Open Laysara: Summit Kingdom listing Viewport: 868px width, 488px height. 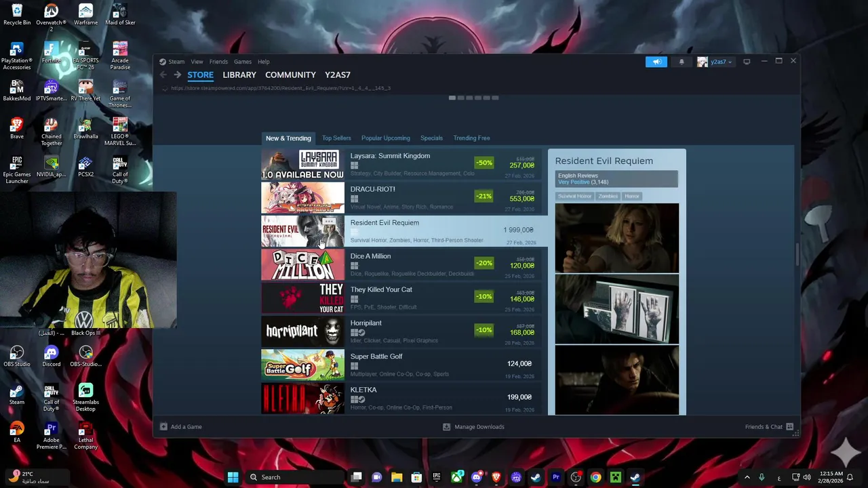pos(401,165)
